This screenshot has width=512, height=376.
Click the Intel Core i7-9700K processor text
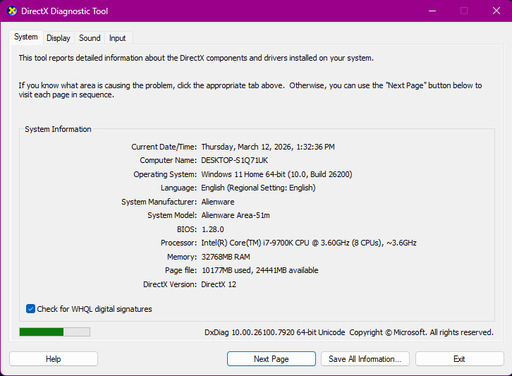(309, 243)
